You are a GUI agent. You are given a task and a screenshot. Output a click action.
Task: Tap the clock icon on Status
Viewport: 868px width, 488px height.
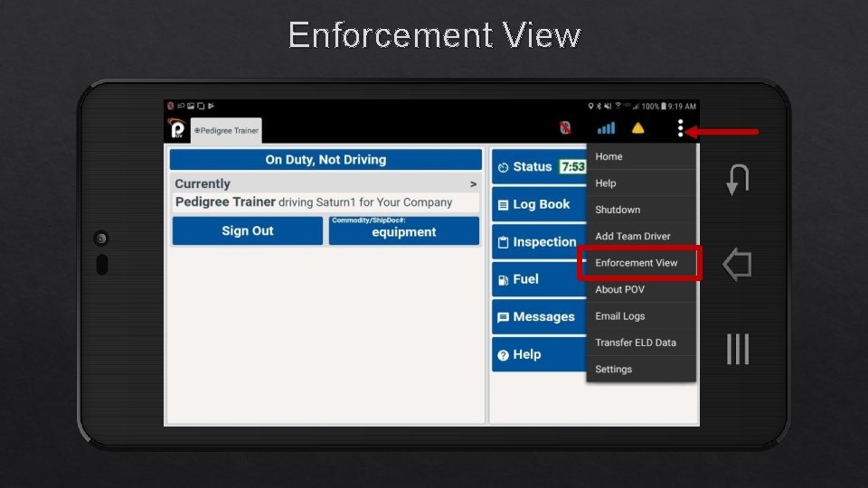tap(503, 168)
